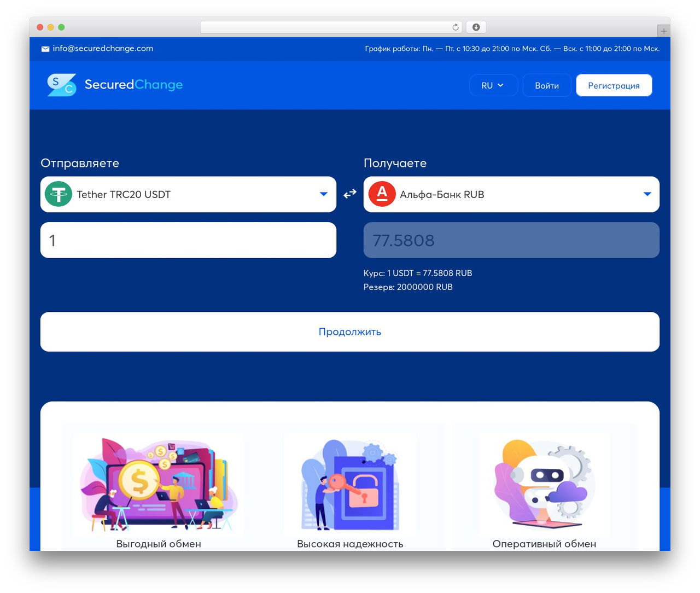Click the send amount input field
Screen dimensions: 700x593
[188, 240]
